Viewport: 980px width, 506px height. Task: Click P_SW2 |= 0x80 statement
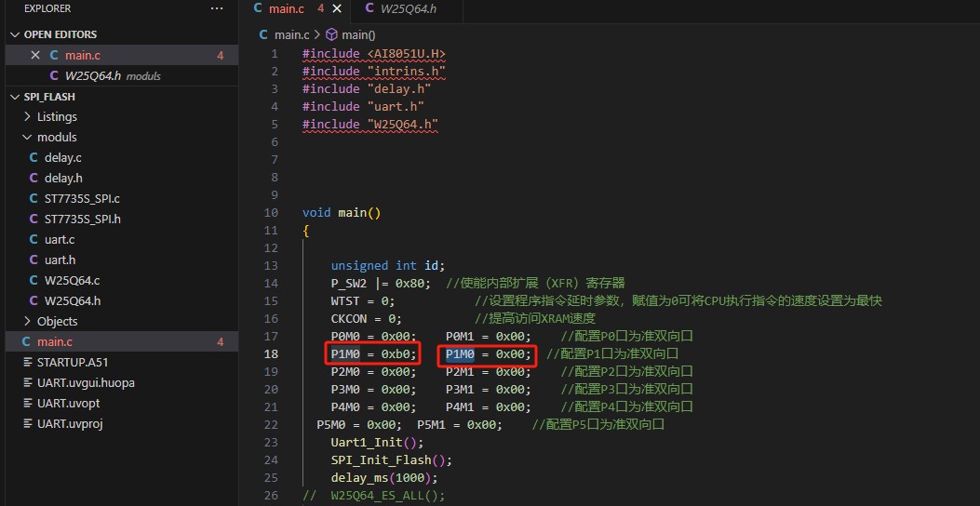click(x=381, y=284)
